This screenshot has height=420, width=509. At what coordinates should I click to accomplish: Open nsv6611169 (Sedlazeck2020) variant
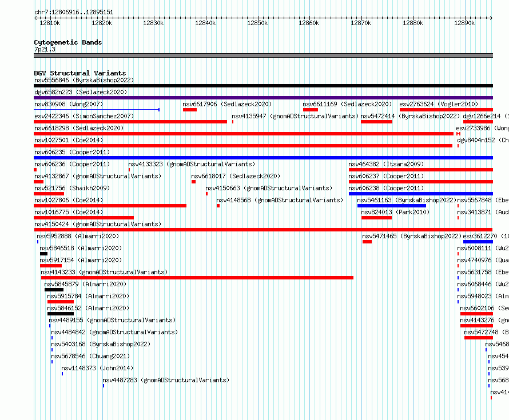[x=347, y=104]
